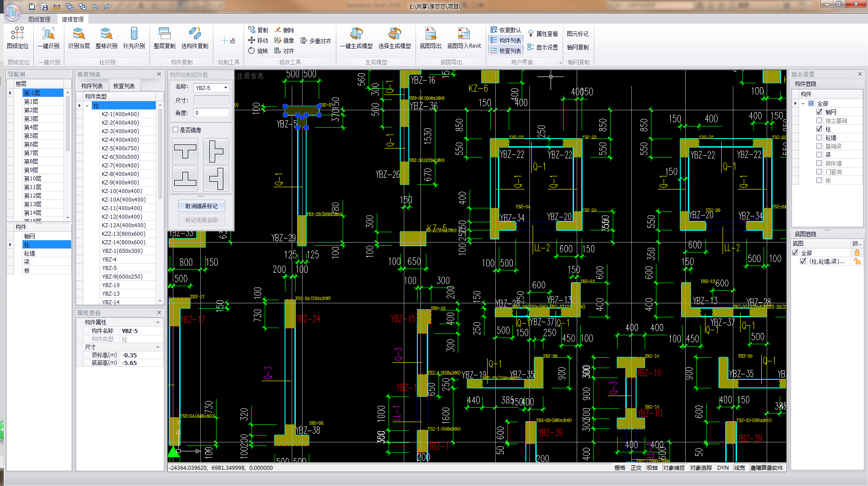Click 整层复制 copy whole floor icon
868x486 pixels.
(164, 38)
